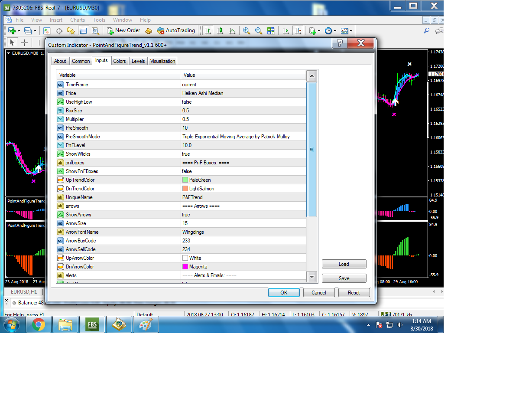This screenshot has height=399, width=532.
Task: Pick the DnArrowColor Magenta swatch
Action: point(185,267)
